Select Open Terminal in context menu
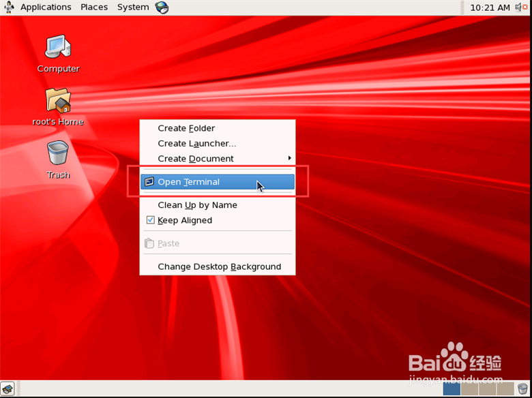This screenshot has width=532, height=398. [217, 182]
